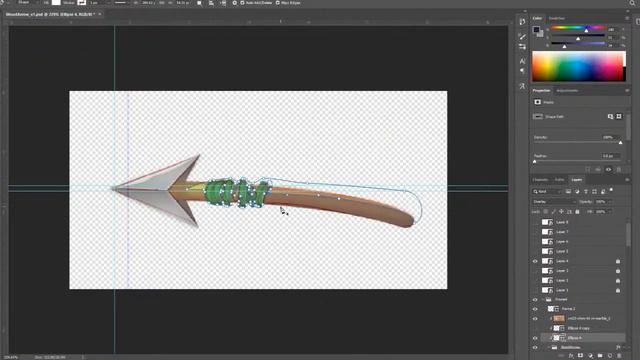The image size is (640, 360).
Task: Filter layers by type layers icon
Action: pos(586,191)
